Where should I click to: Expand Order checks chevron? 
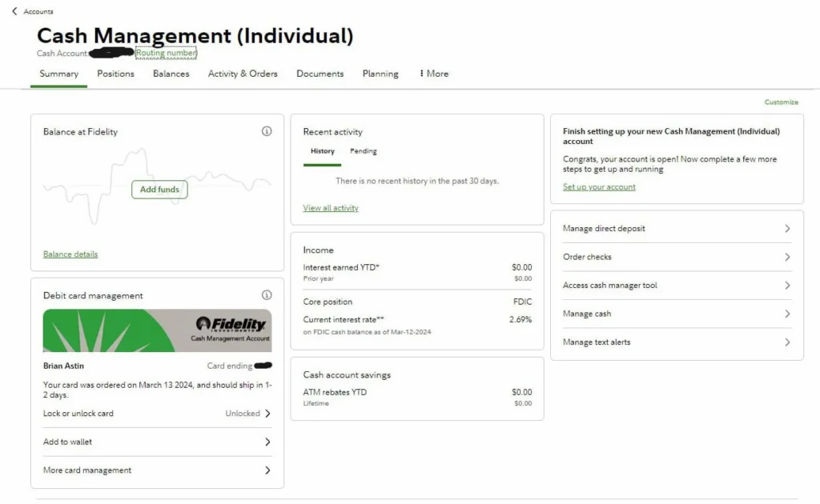tap(787, 257)
